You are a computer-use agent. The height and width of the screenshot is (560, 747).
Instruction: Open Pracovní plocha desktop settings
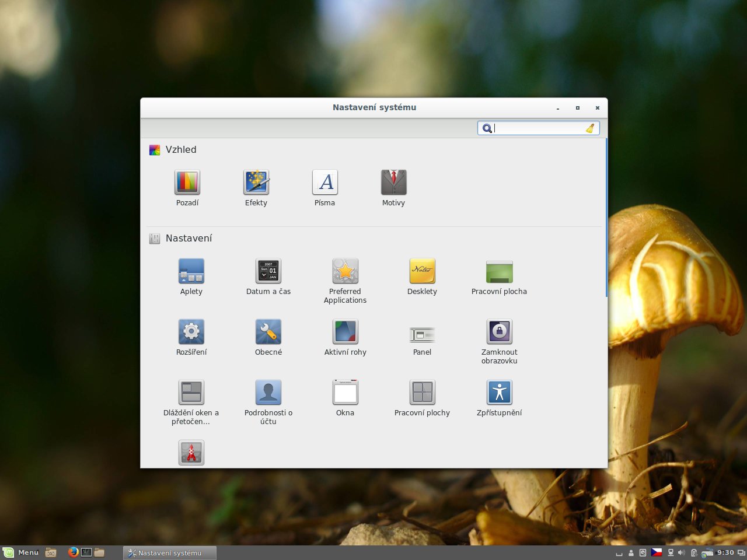499,271
